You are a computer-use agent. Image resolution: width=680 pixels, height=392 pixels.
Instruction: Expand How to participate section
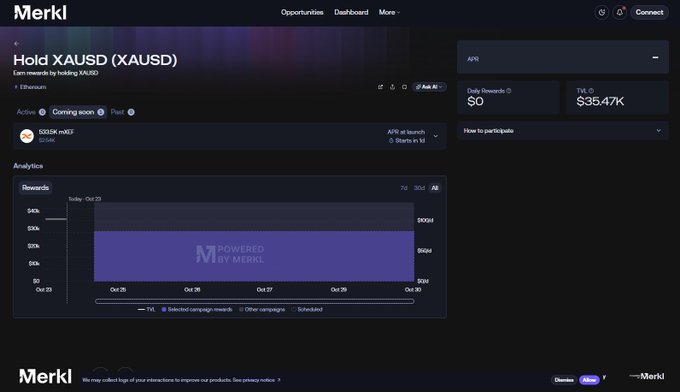(562, 131)
